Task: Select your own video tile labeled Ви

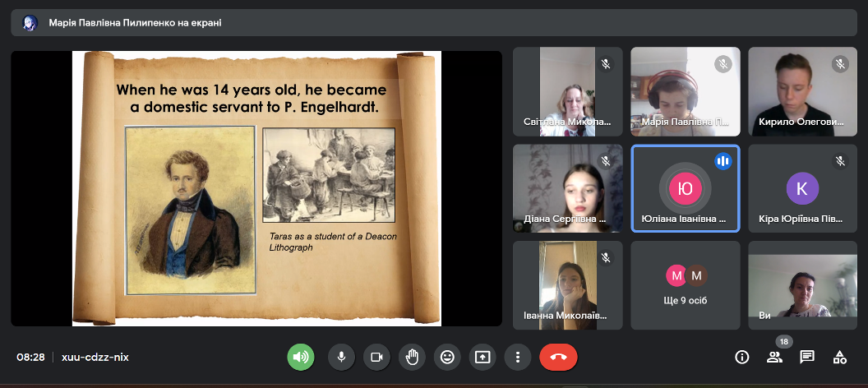Action: pyautogui.click(x=803, y=285)
